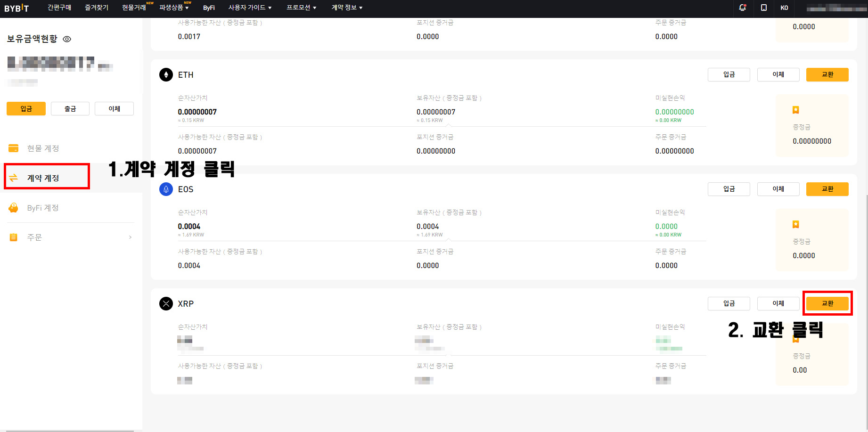Click the ETH coin icon

(166, 75)
